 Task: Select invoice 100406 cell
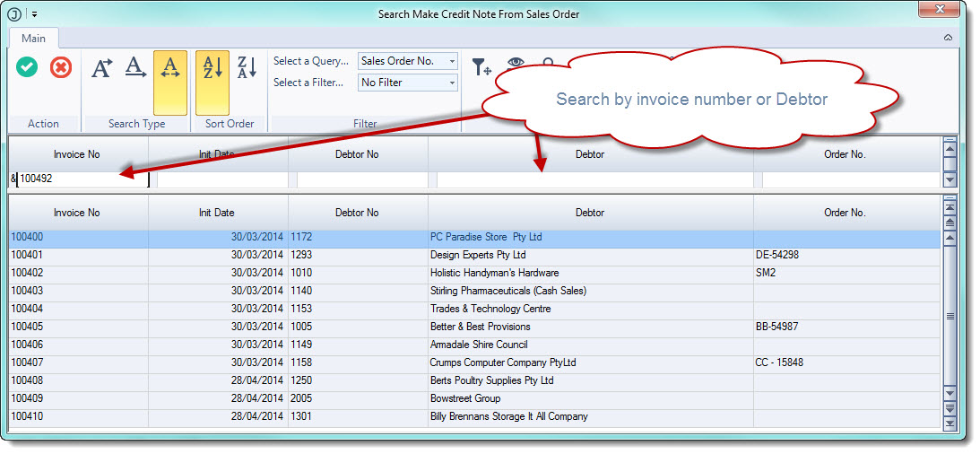(x=78, y=345)
